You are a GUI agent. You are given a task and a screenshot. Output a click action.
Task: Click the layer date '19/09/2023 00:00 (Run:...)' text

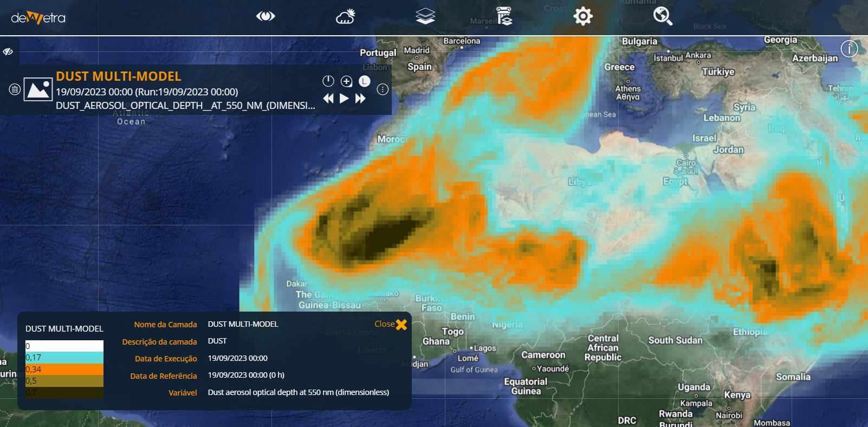click(x=147, y=92)
